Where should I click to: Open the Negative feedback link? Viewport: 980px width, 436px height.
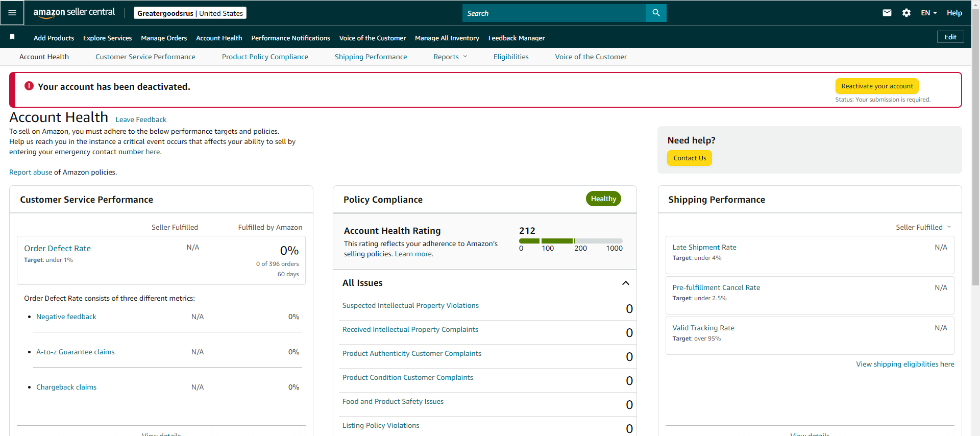click(66, 317)
